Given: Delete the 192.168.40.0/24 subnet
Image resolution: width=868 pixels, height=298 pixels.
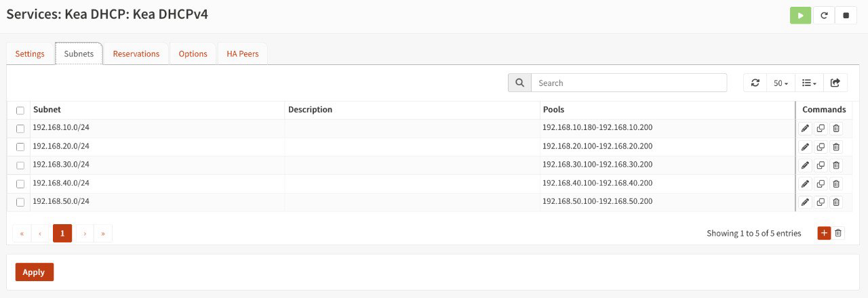Looking at the screenshot, I should [836, 184].
